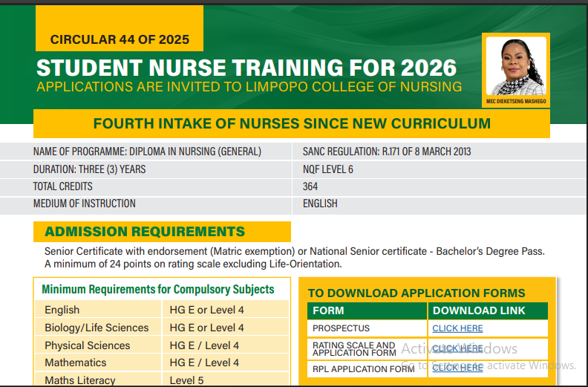Select the English subject row cell
The width and height of the screenshot is (588, 387).
tap(62, 310)
